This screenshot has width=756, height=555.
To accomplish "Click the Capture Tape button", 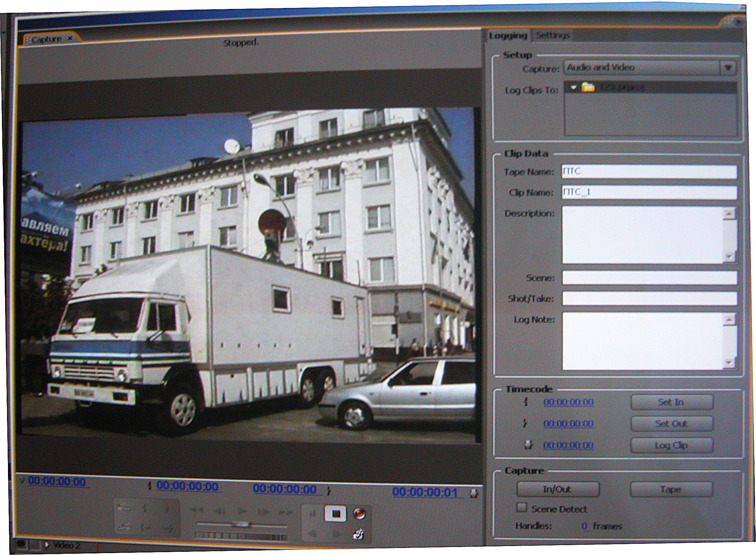I will pos(671,489).
